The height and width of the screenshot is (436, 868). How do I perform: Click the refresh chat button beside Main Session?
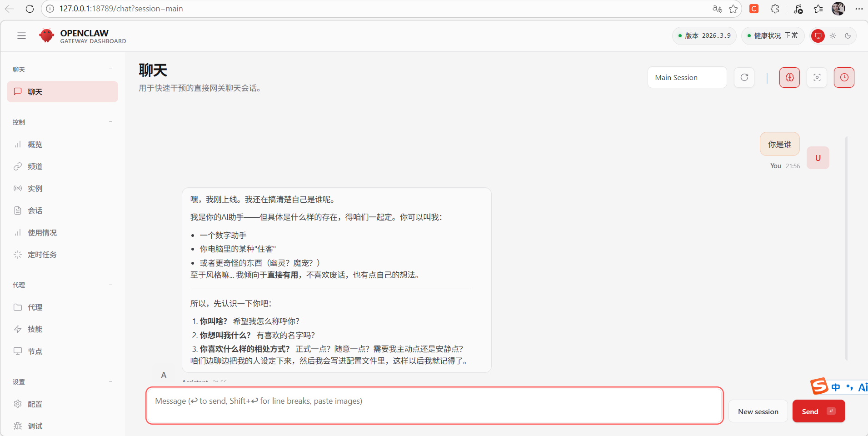point(744,77)
